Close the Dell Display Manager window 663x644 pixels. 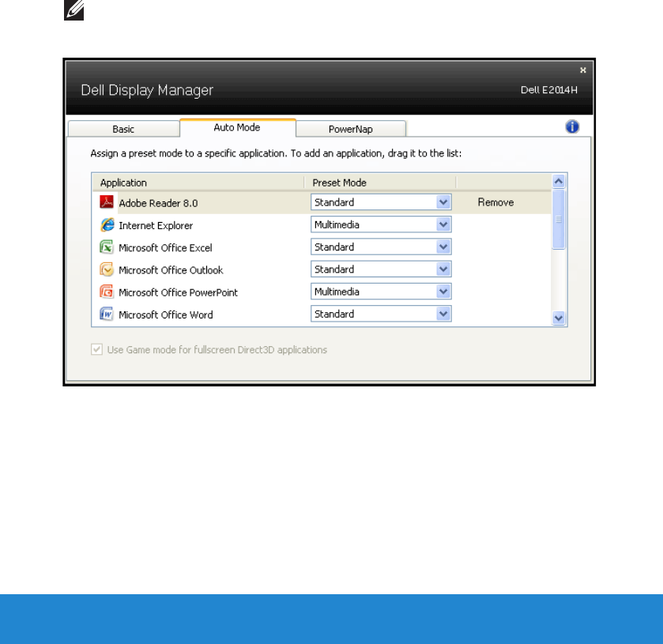click(x=583, y=70)
